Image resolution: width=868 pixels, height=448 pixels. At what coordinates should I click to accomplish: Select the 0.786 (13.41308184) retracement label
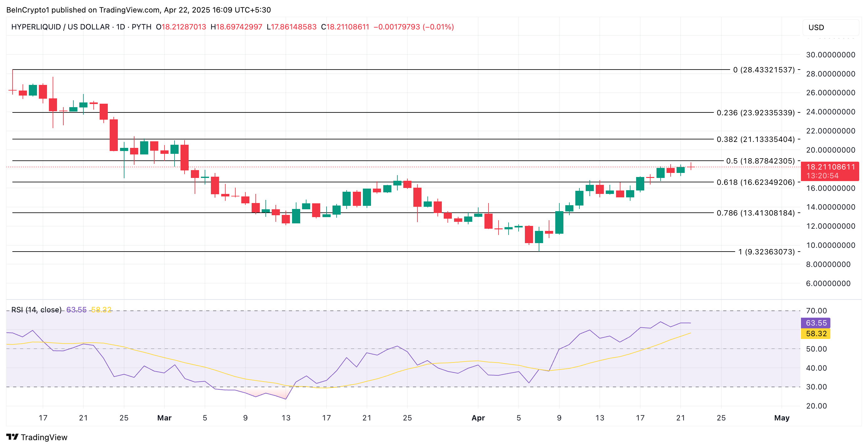click(x=756, y=213)
